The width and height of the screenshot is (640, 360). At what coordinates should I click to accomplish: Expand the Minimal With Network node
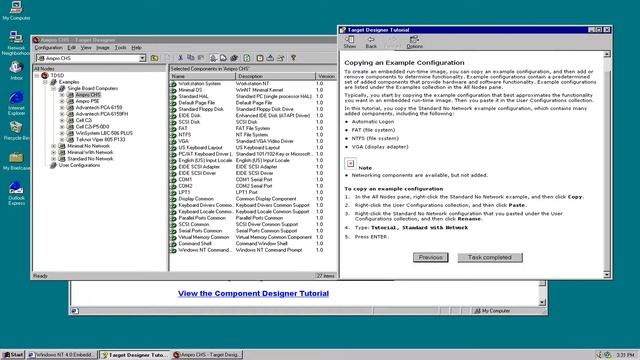tap(53, 153)
